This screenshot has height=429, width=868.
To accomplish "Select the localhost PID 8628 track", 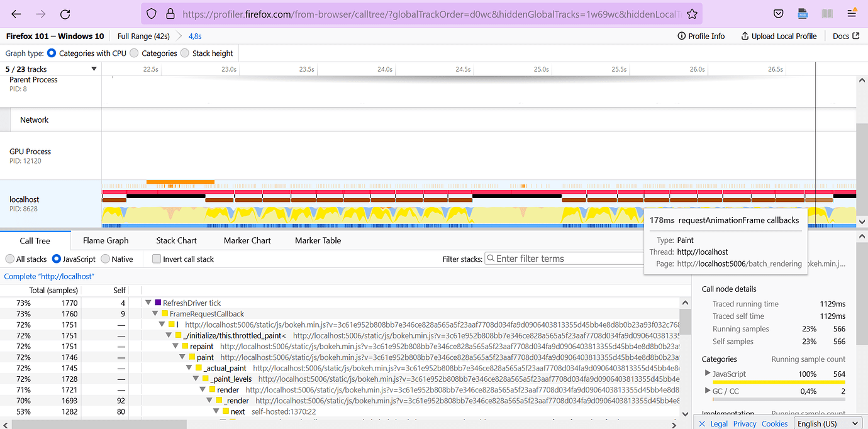I will (50, 204).
